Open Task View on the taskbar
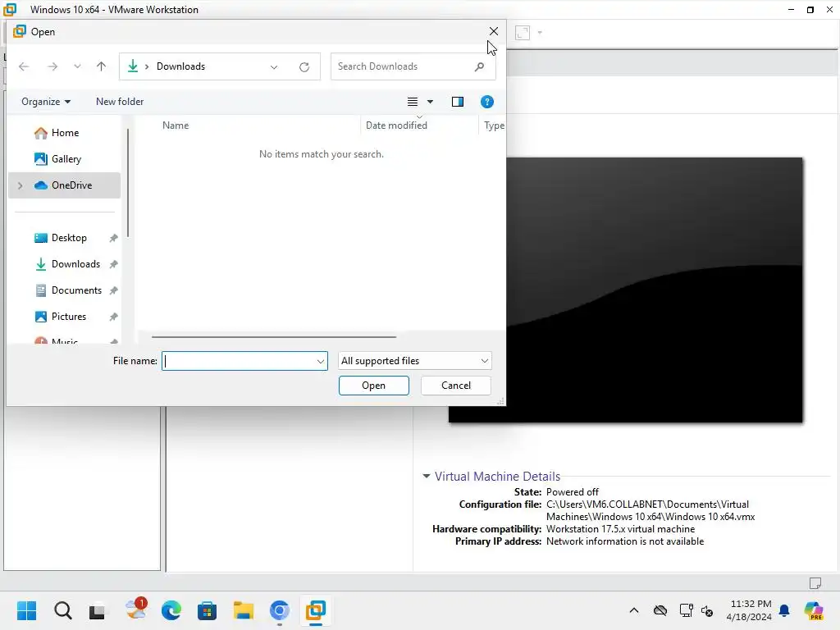 coord(97,611)
